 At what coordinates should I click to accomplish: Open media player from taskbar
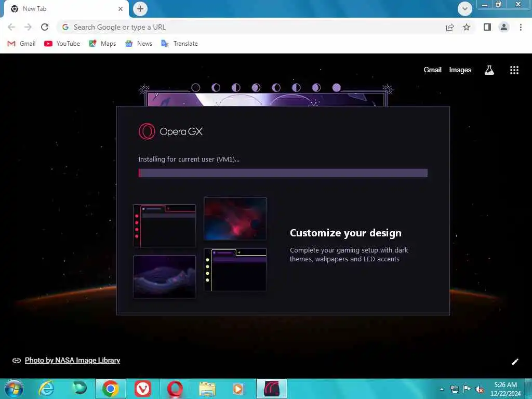[239, 389]
